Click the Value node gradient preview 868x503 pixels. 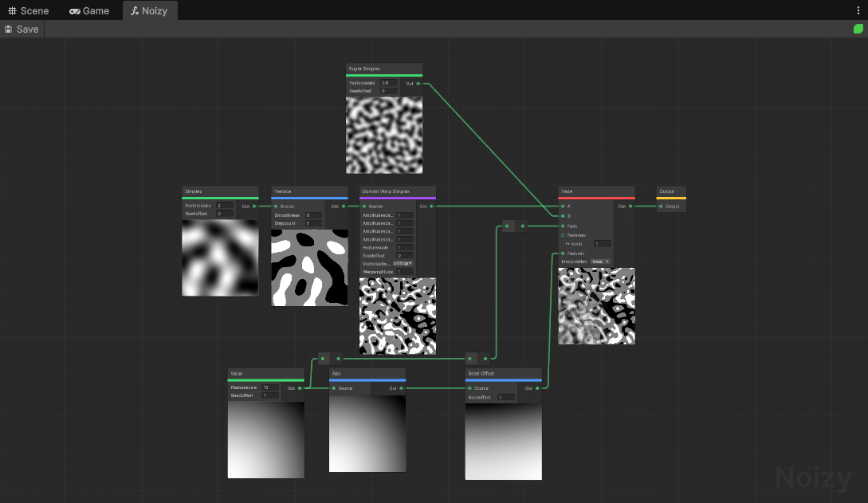point(265,440)
